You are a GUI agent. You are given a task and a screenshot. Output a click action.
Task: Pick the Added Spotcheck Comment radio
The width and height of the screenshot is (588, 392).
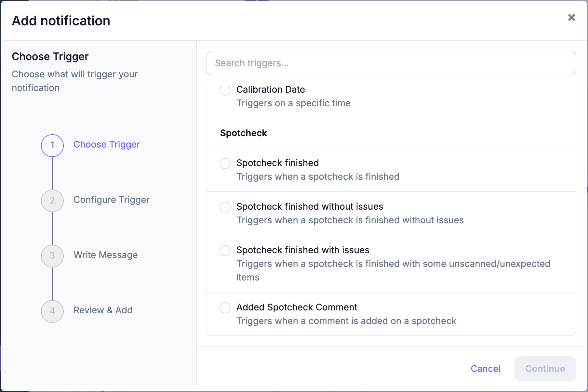pyautogui.click(x=225, y=307)
